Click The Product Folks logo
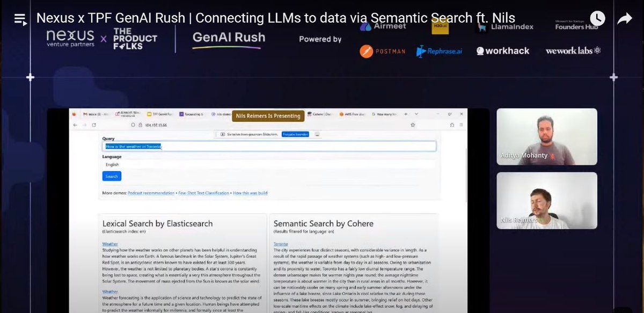 point(135,39)
